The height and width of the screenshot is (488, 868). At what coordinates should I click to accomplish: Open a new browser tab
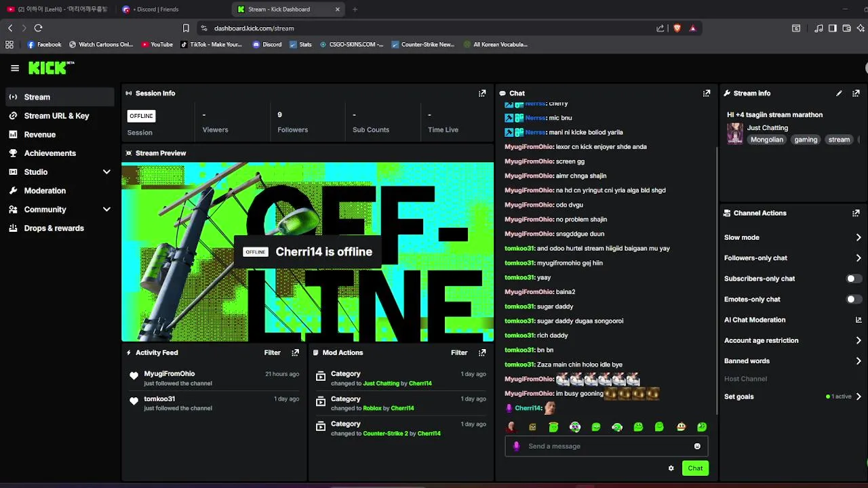(355, 9)
